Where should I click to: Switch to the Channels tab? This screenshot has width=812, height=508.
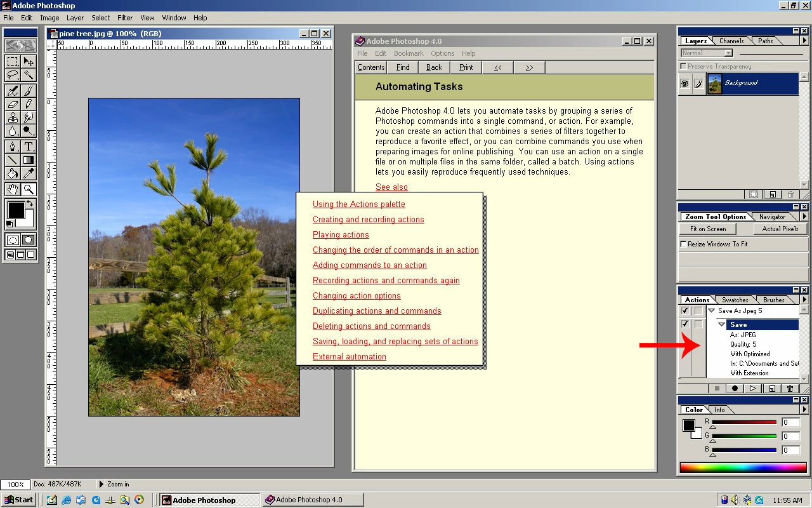pyautogui.click(x=731, y=41)
